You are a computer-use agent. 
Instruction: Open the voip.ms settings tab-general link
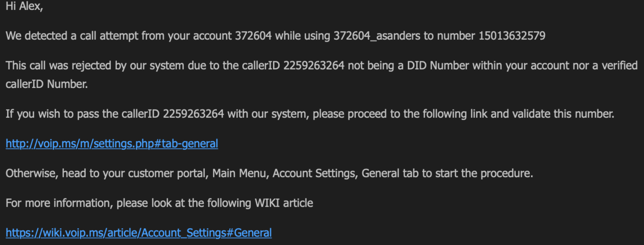tap(112, 144)
